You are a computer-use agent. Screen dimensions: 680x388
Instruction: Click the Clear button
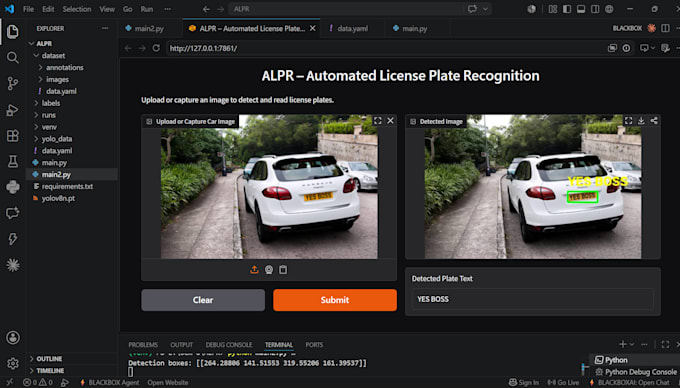[x=203, y=300]
